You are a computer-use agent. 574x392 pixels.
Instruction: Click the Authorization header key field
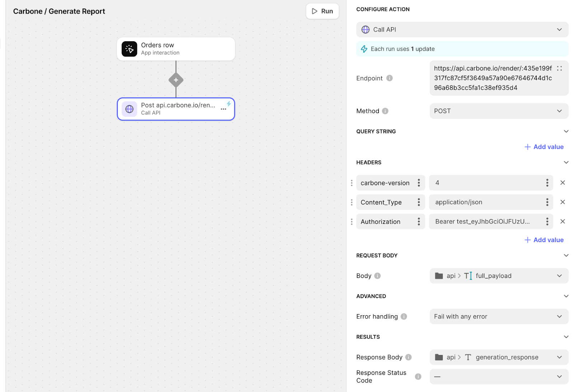click(x=391, y=222)
